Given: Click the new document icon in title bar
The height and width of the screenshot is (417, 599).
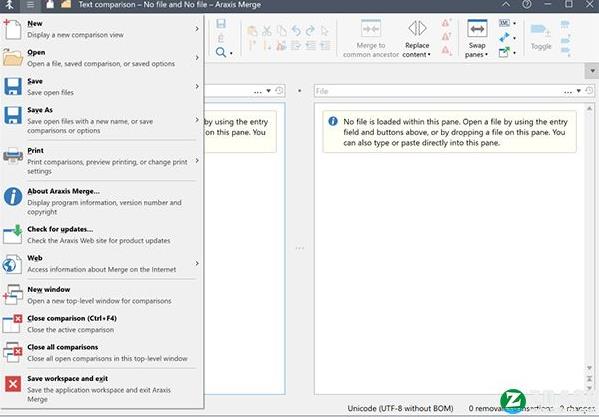Looking at the screenshot, I should point(50,5).
